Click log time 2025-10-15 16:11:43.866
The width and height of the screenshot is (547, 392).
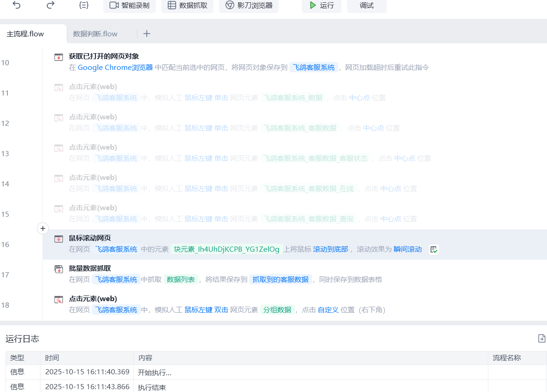click(87, 387)
